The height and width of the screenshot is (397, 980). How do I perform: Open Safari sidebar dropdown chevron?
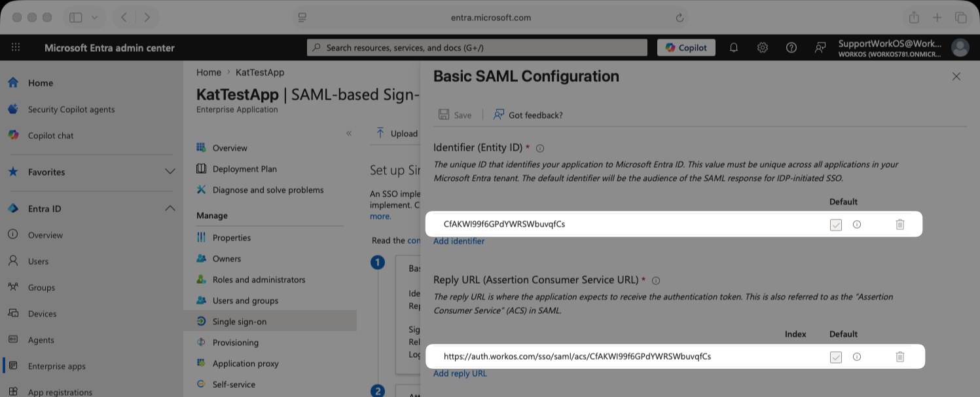95,18
